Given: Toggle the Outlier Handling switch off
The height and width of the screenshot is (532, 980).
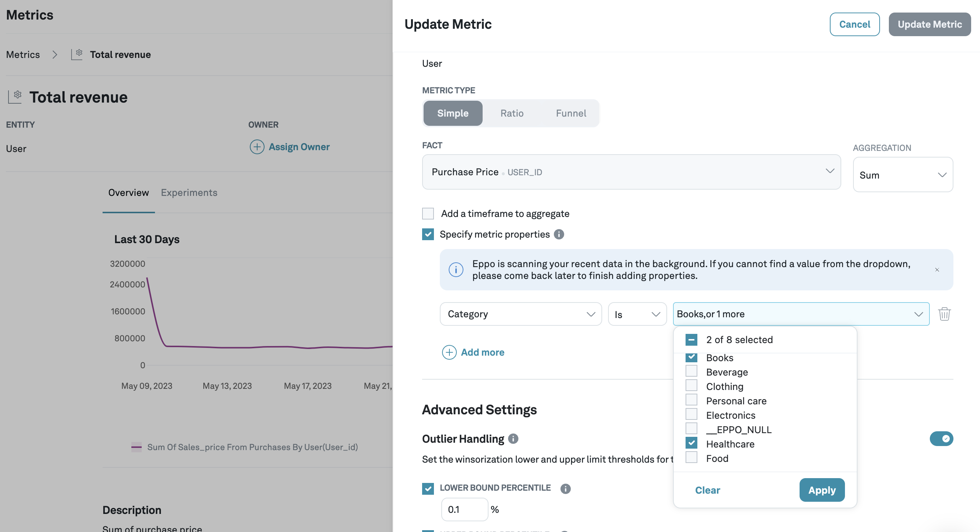Looking at the screenshot, I should [941, 438].
